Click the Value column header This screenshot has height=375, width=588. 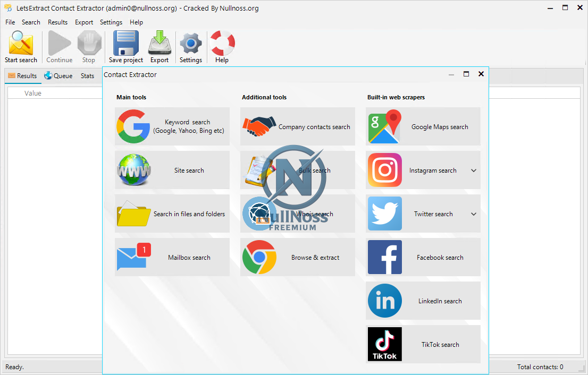tap(33, 93)
